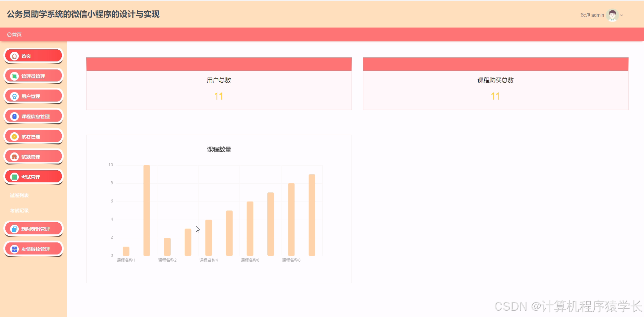
Task: Click the system title in header
Action: click(x=83, y=14)
